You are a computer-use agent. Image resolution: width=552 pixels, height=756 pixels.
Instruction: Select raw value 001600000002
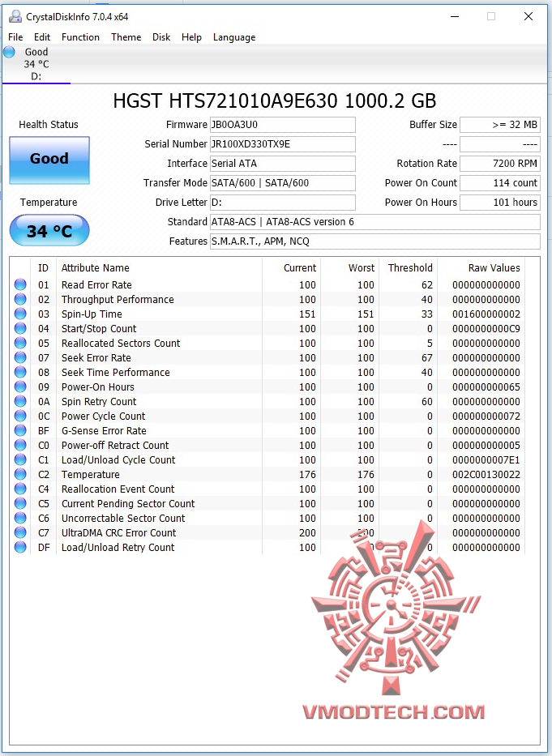(486, 314)
